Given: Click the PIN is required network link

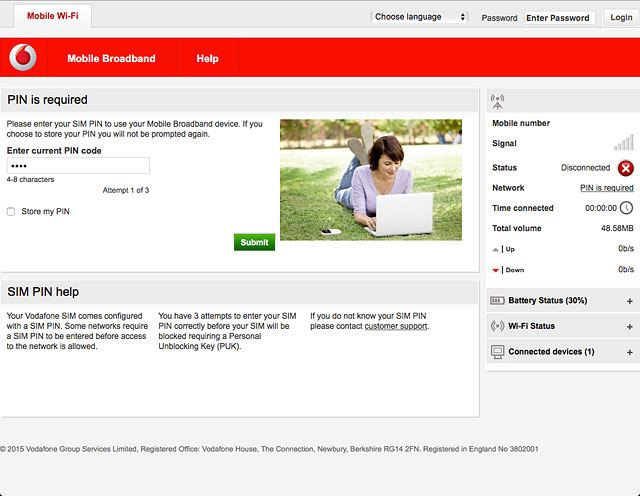Looking at the screenshot, I should pyautogui.click(x=606, y=188).
